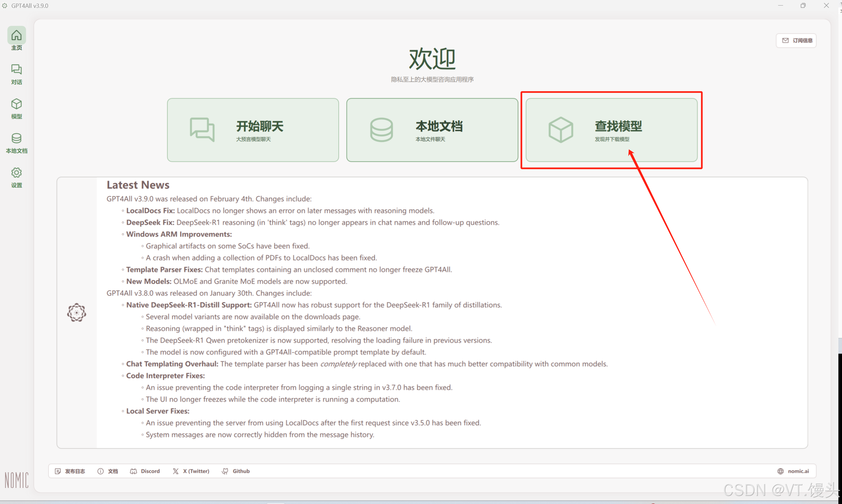Open the Github link in footer
This screenshot has height=504, width=842.
236,471
